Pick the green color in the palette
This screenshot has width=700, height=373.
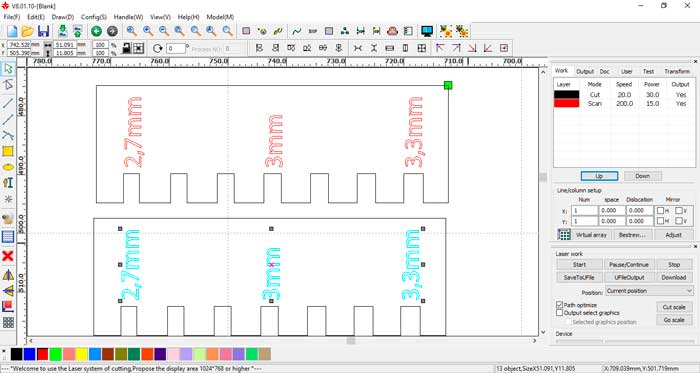(x=55, y=354)
